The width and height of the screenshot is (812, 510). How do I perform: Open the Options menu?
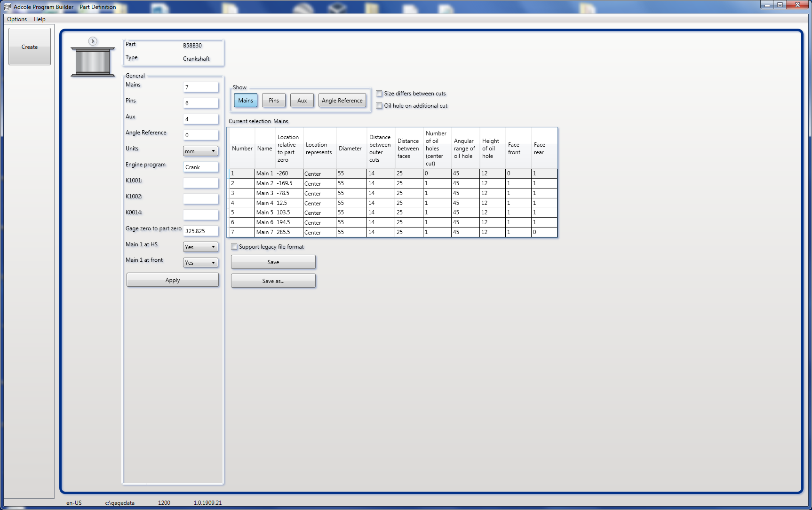coord(16,19)
